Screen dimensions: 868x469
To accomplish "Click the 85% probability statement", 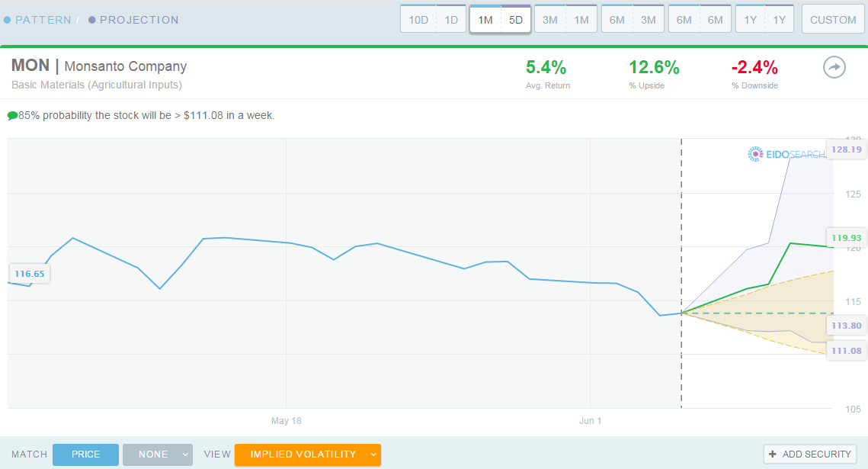I will (x=146, y=116).
